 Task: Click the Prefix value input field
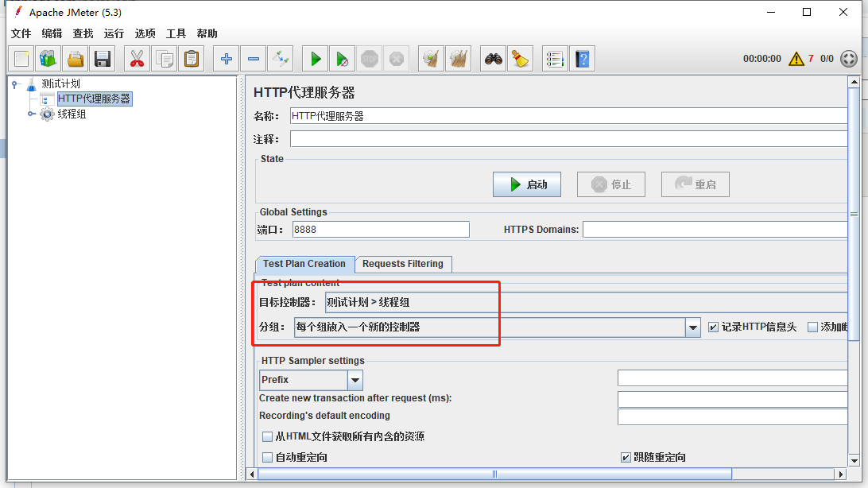pos(732,378)
